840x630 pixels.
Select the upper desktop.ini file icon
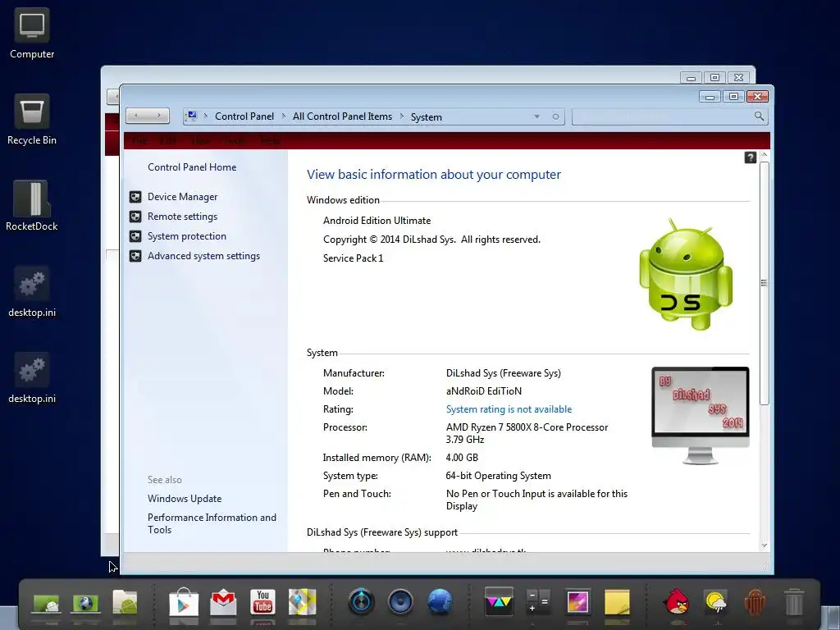pyautogui.click(x=32, y=292)
